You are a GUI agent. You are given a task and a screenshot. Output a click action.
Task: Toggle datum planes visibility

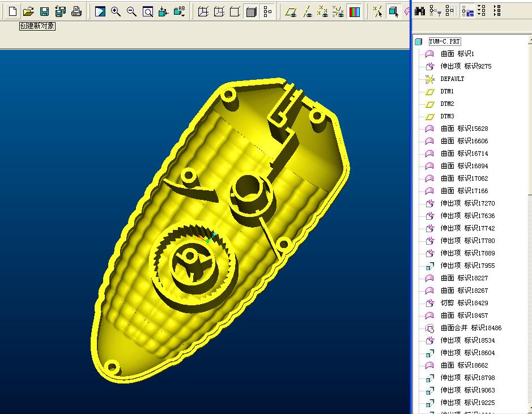pyautogui.click(x=291, y=11)
